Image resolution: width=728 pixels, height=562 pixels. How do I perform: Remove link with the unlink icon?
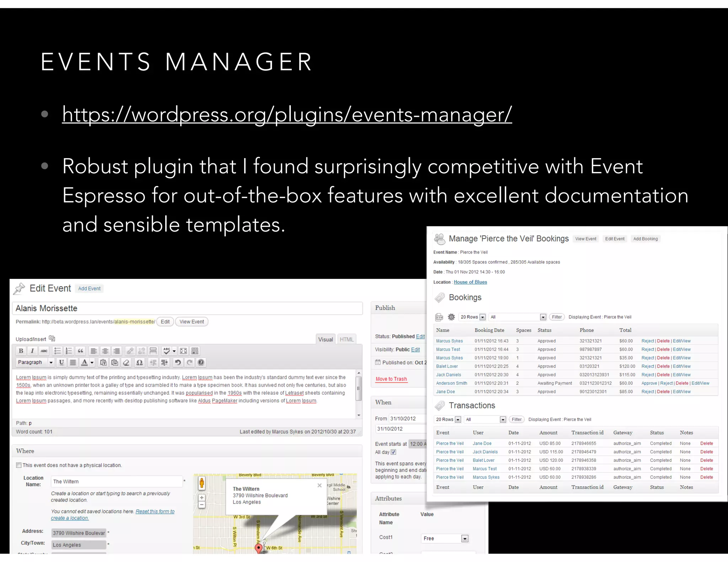coord(141,351)
